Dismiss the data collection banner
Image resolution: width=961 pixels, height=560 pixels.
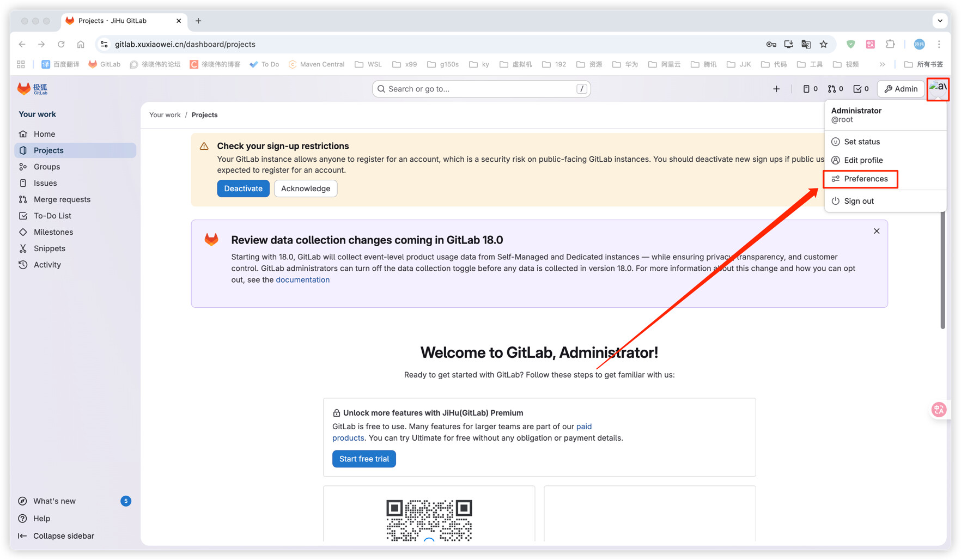(877, 231)
